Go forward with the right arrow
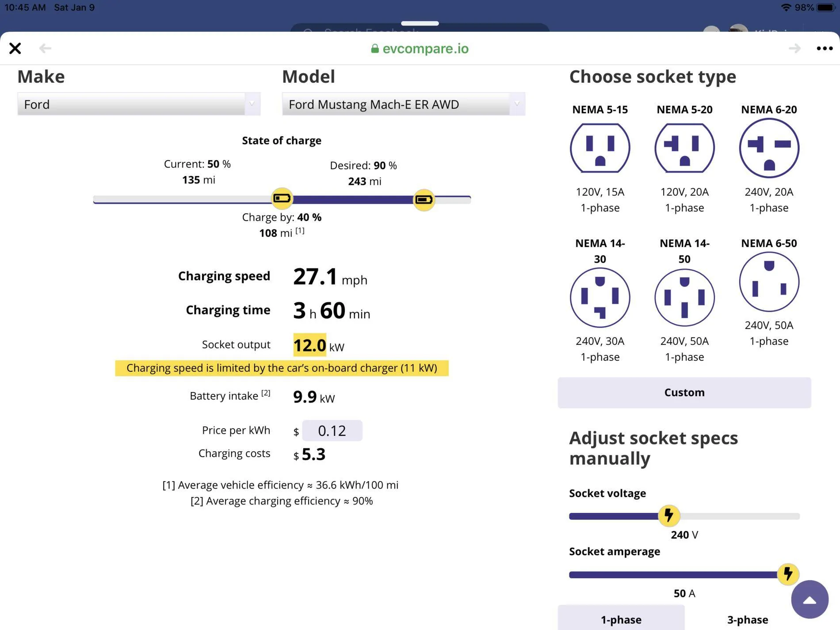This screenshot has height=630, width=840. click(x=794, y=48)
